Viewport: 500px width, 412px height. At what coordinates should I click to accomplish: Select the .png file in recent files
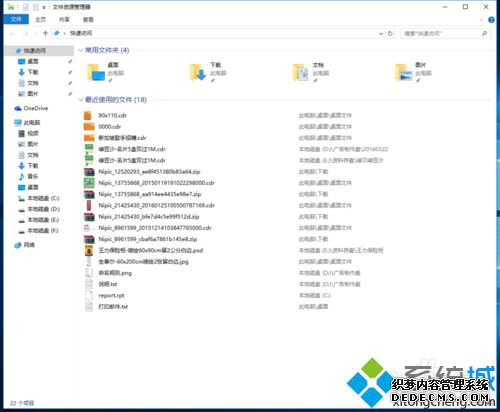pyautogui.click(x=115, y=273)
